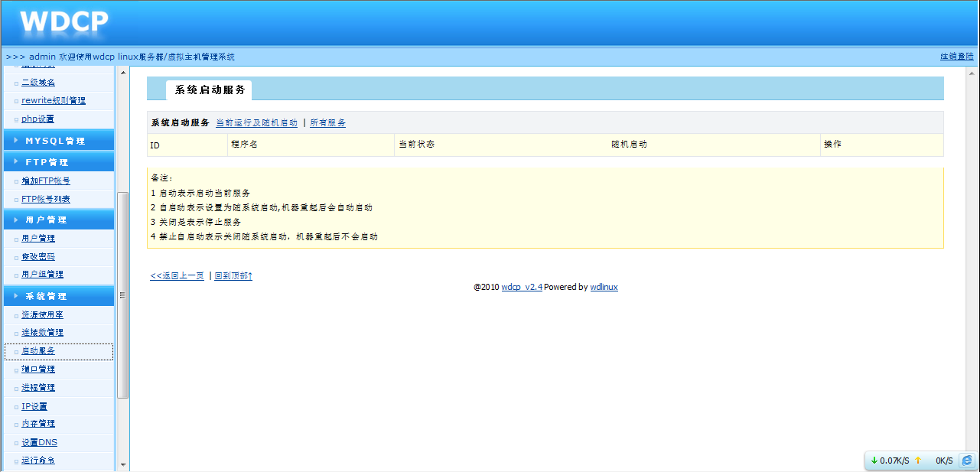This screenshot has height=472, width=980.
Task: Click the 0.07K/S download speed text
Action: 894,461
